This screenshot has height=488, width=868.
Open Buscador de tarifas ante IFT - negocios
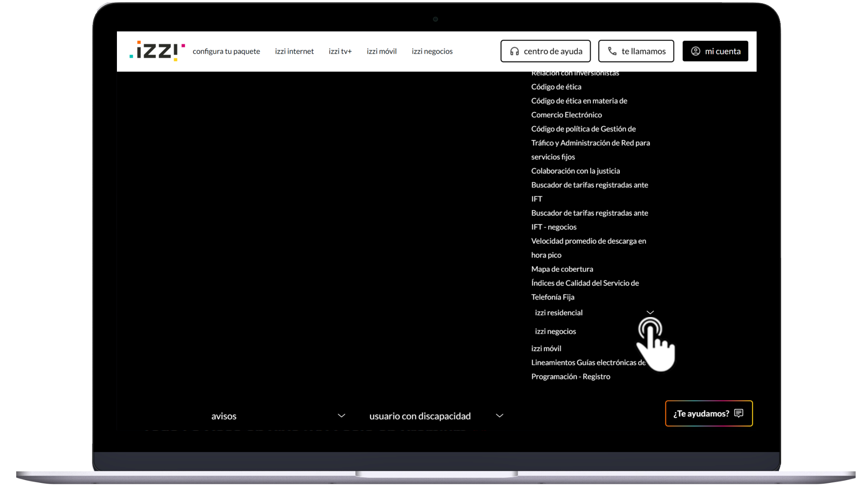(x=589, y=220)
